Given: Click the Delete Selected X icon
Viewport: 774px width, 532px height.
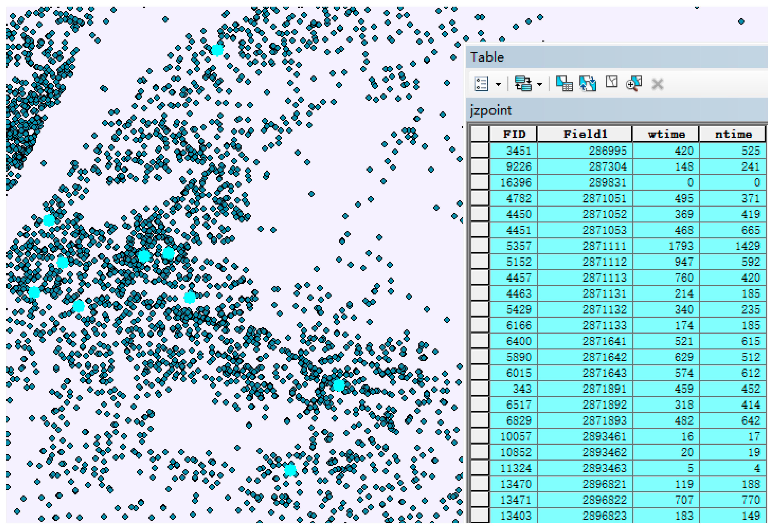Looking at the screenshot, I should pyautogui.click(x=657, y=84).
